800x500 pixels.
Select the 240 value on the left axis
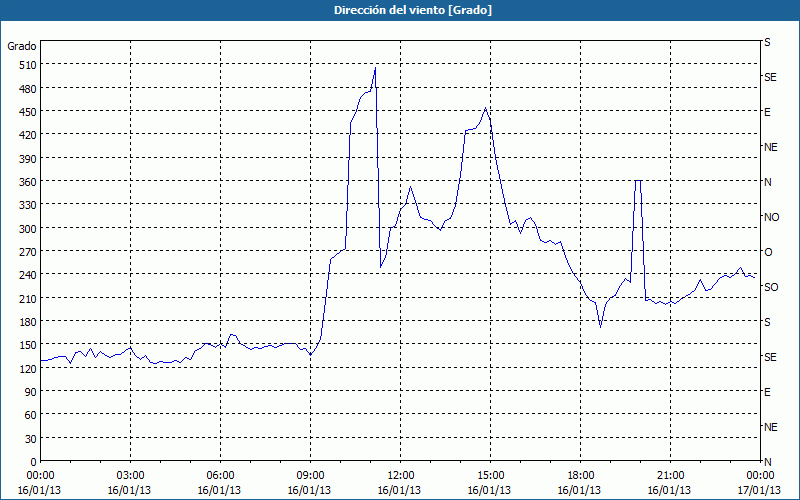(28, 275)
